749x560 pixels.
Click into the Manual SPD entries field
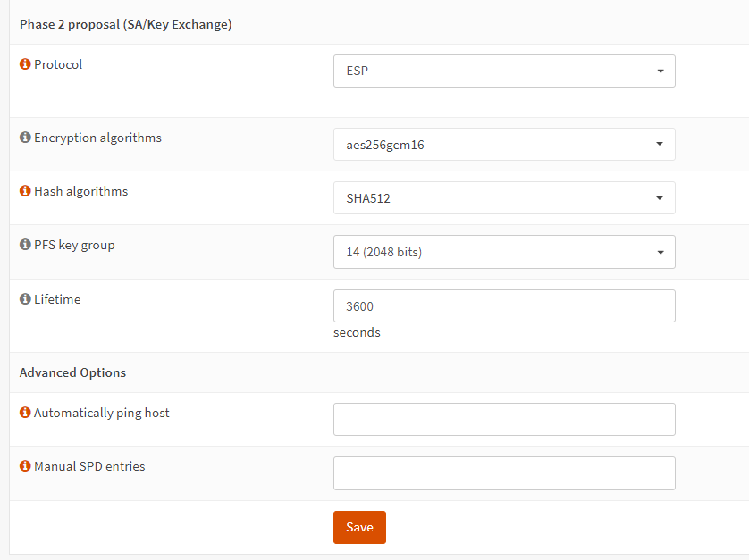[x=504, y=473]
